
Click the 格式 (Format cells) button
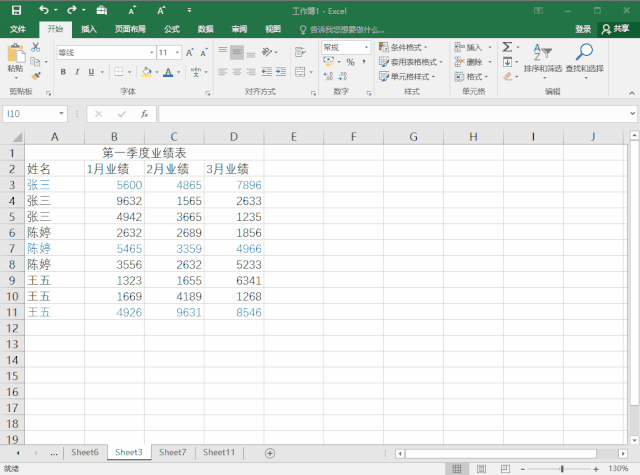click(x=473, y=76)
